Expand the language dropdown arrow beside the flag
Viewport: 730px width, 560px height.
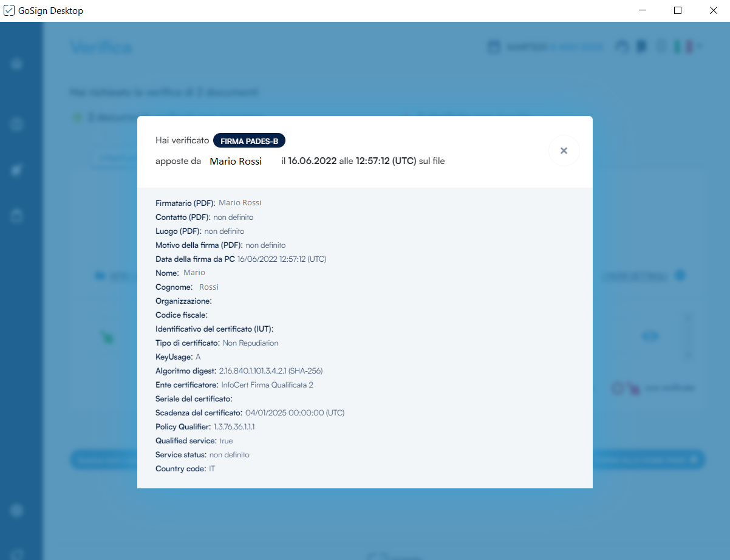click(700, 47)
